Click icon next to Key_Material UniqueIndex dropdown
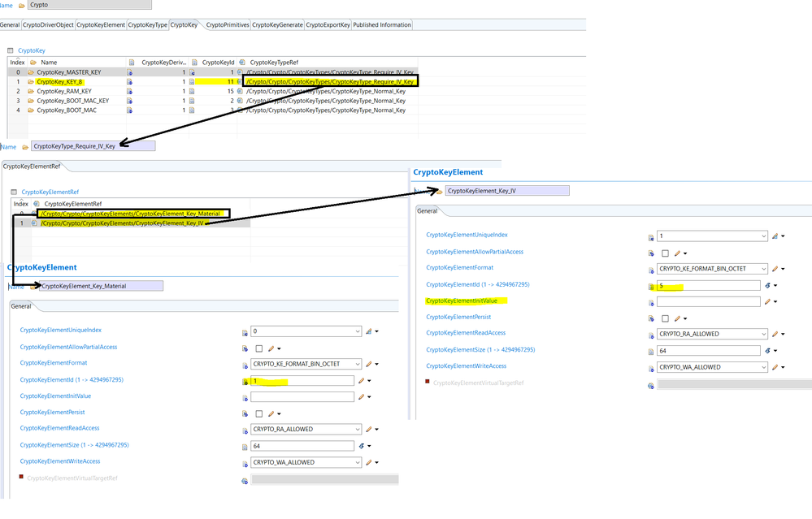 click(x=369, y=331)
